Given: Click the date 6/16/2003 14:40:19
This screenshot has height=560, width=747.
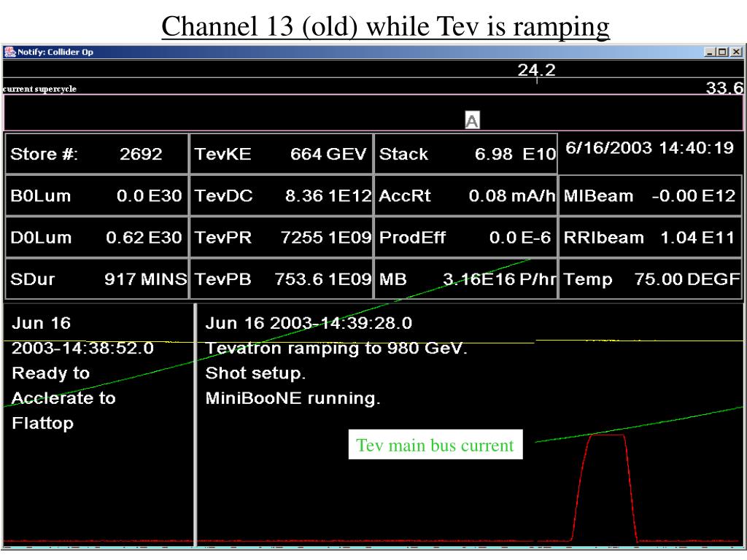Looking at the screenshot, I should [x=649, y=148].
